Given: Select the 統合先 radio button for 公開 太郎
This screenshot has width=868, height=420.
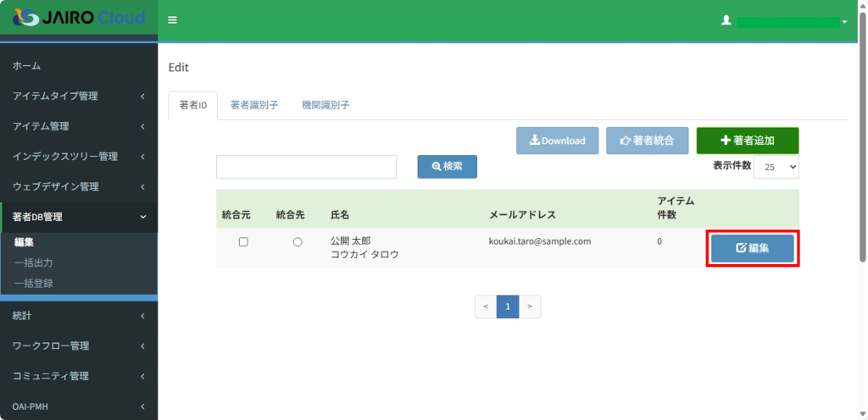Looking at the screenshot, I should click(298, 241).
